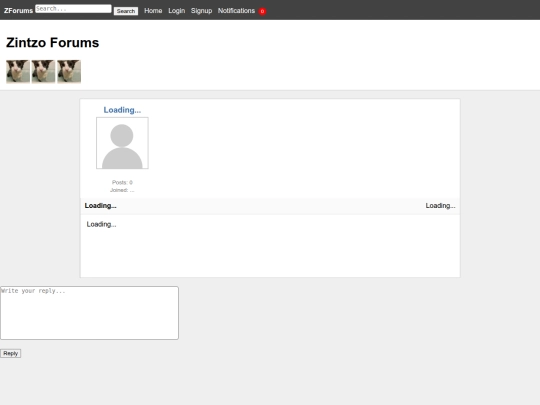Click the Reply button
Viewport: 540px width, 405px height.
point(10,353)
